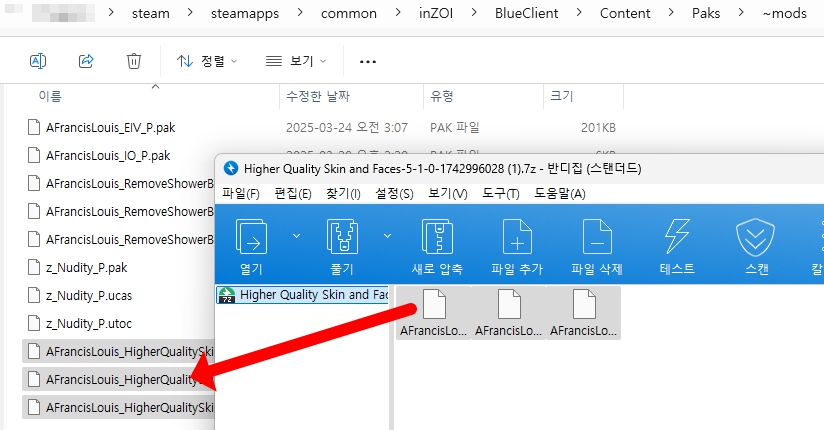Viewport: 824px width, 430px height.
Task: Expand the Sort (정렬) dropdown
Action: [x=208, y=61]
